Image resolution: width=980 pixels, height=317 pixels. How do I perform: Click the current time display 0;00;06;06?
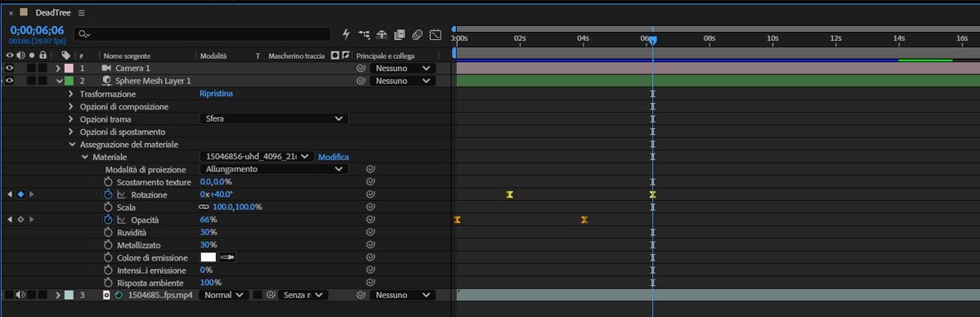(x=37, y=30)
